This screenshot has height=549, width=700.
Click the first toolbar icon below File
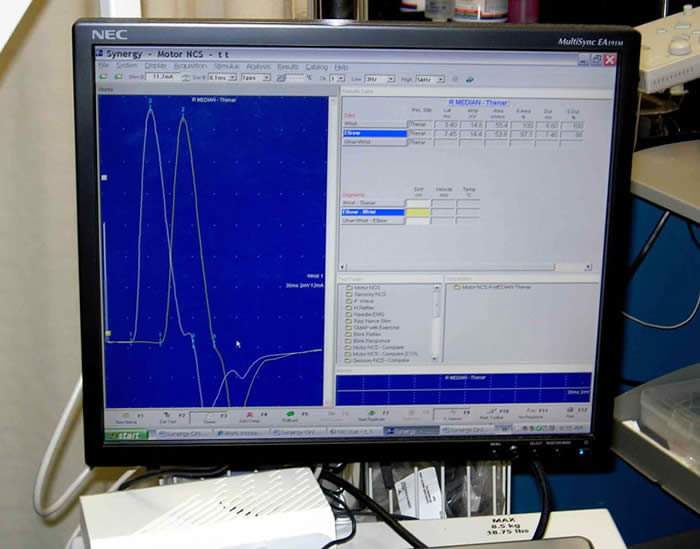point(103,76)
